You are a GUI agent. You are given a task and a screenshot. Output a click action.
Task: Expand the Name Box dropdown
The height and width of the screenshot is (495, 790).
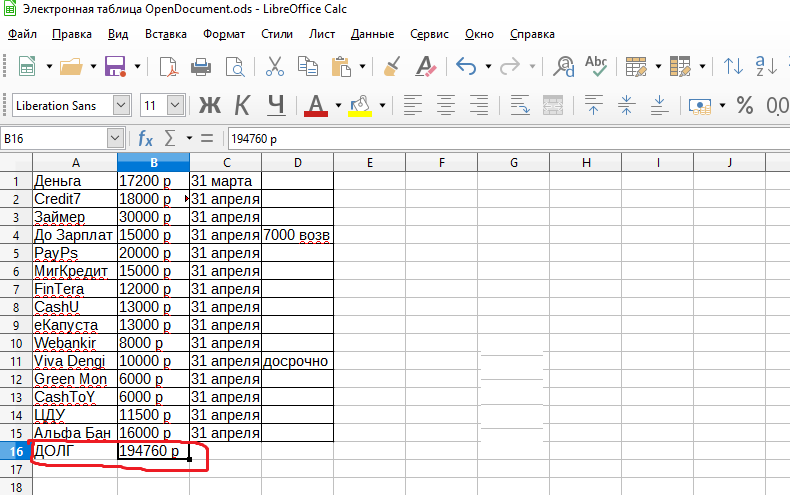115,138
